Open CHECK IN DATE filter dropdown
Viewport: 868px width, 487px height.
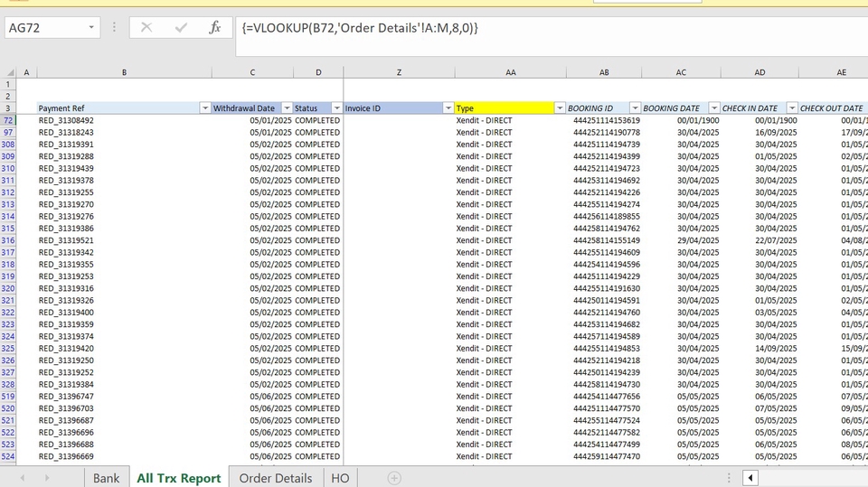[792, 108]
